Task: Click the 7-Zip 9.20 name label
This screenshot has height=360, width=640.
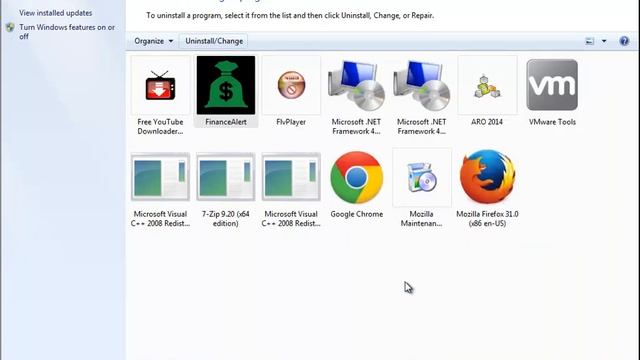Action: point(226,218)
